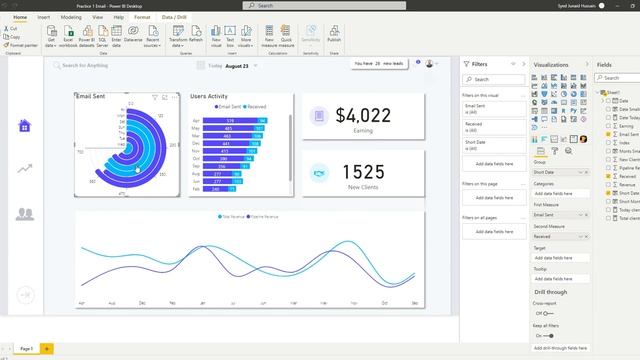640x360 pixels.
Task: Expand the Date hierarchy in Fields
Action: pyautogui.click(x=603, y=101)
